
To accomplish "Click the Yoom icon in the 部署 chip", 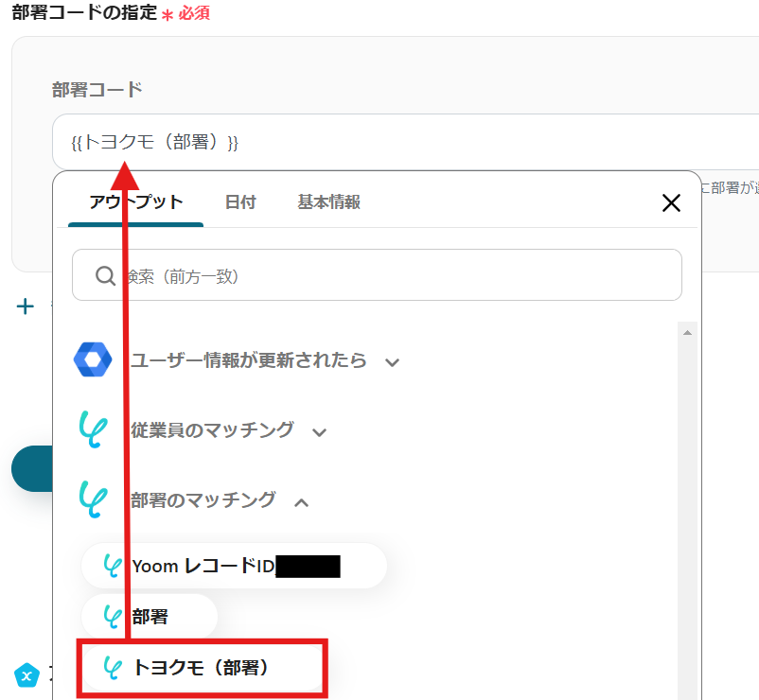I will tap(113, 617).
